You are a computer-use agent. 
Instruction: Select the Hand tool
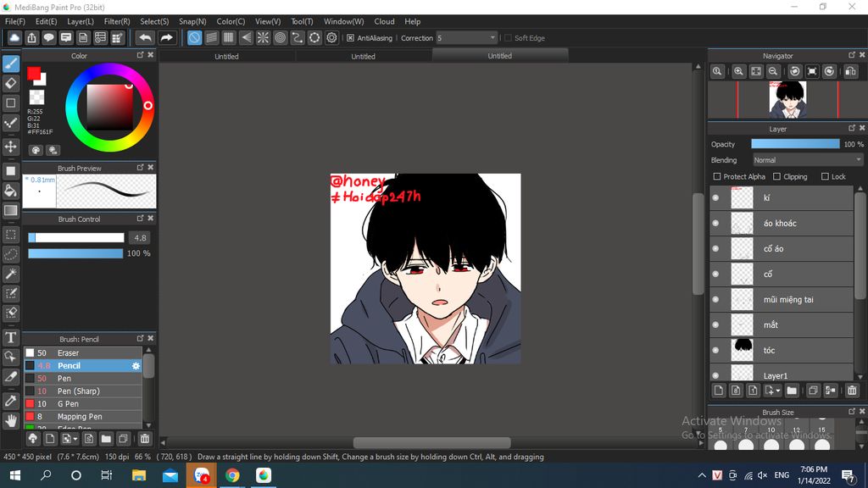(x=10, y=421)
